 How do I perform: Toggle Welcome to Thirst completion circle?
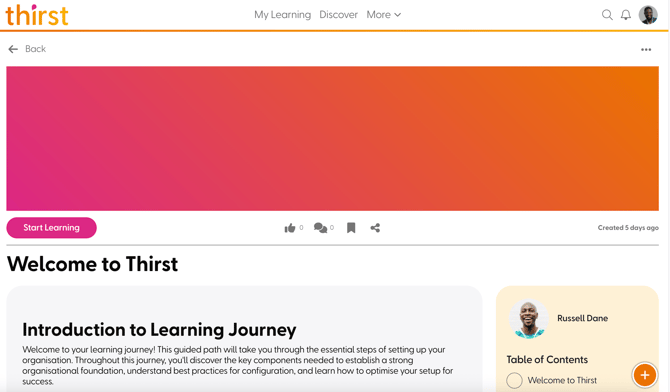[514, 380]
